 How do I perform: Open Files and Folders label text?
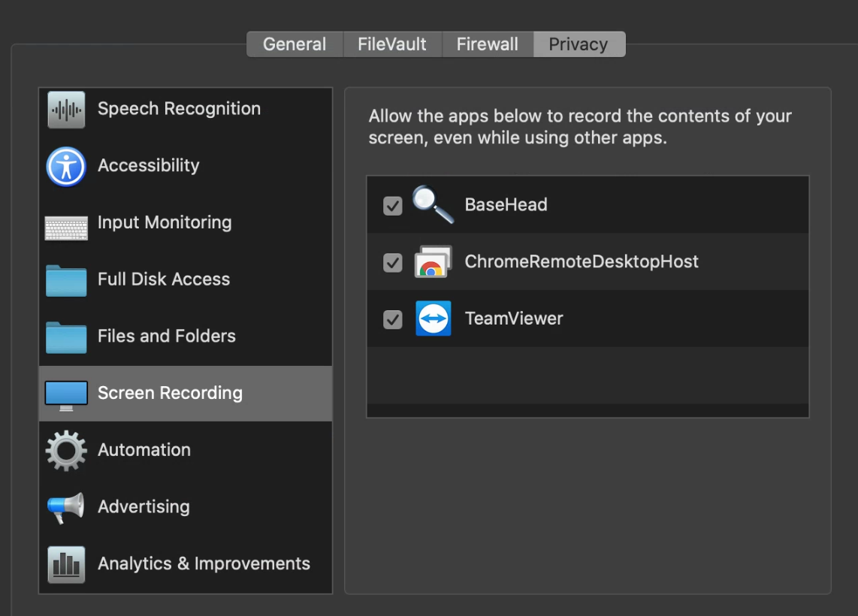166,336
